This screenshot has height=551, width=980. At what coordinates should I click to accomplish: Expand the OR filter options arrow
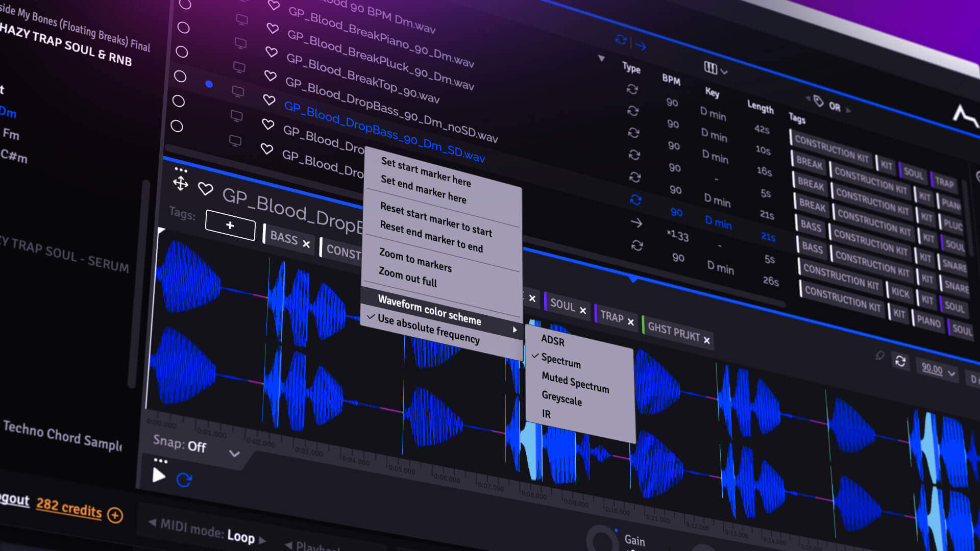tap(849, 109)
